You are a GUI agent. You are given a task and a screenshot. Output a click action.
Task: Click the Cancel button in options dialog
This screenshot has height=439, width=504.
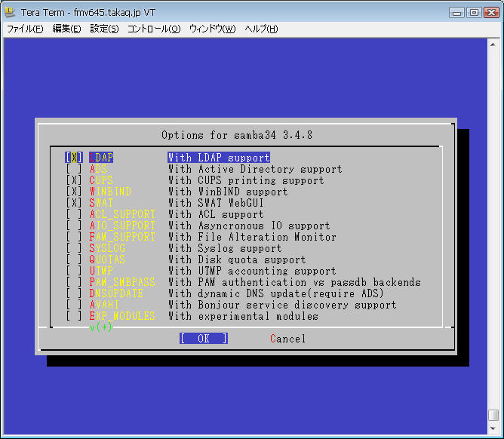pyautogui.click(x=287, y=339)
